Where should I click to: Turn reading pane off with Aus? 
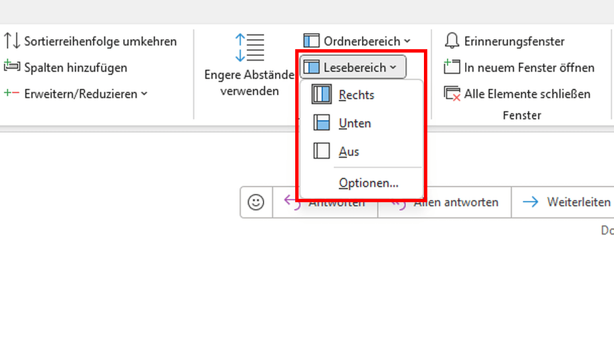pyautogui.click(x=361, y=151)
